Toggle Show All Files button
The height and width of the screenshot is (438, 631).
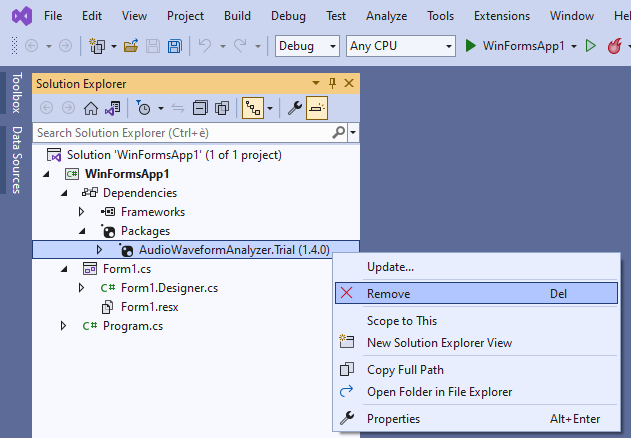click(x=220, y=108)
